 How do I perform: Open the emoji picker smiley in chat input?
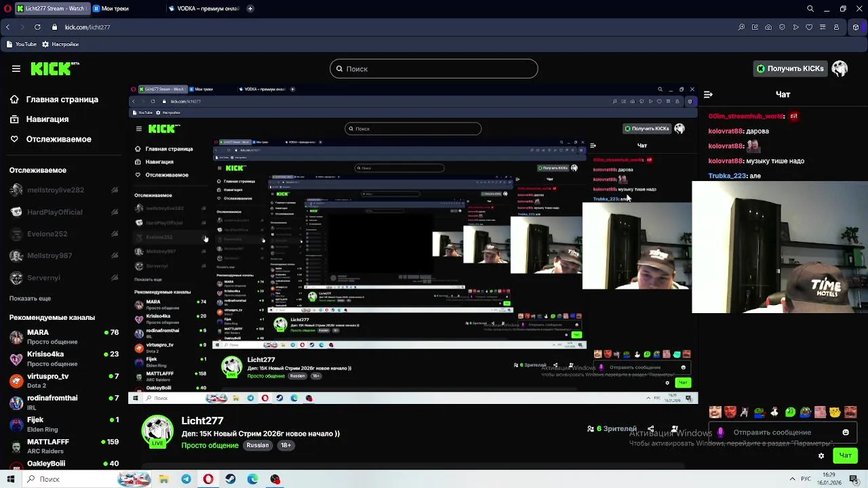point(846,432)
